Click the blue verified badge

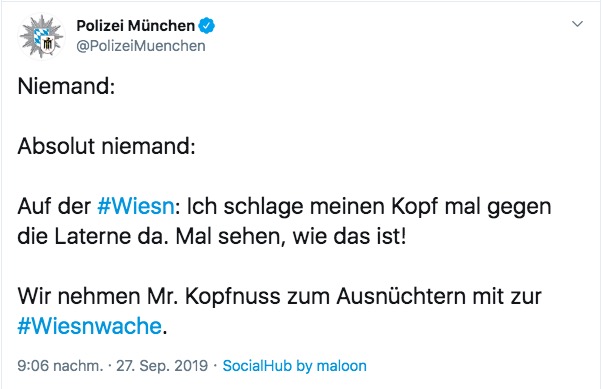207,26
